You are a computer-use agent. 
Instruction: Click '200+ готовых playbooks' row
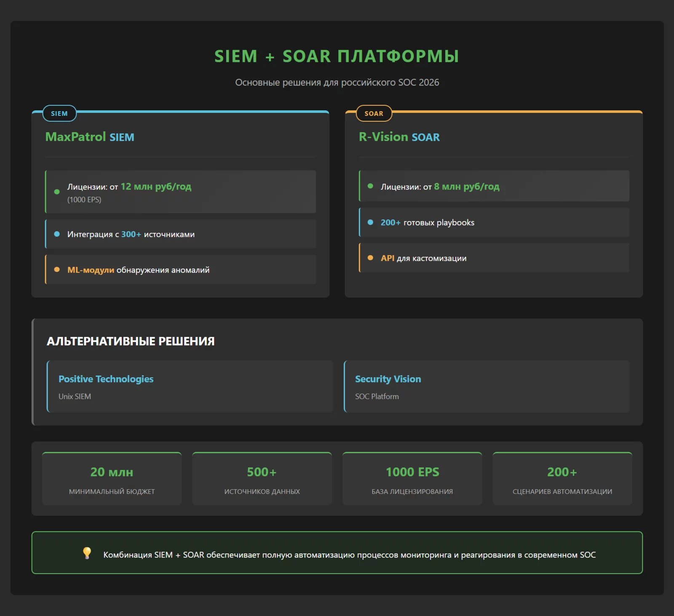pos(494,222)
